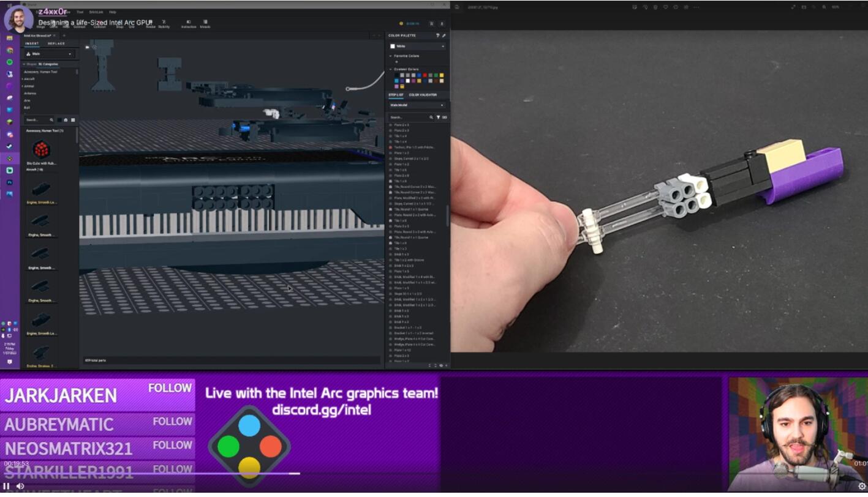
Task: Toggle step view icon beside the filter
Action: click(444, 117)
